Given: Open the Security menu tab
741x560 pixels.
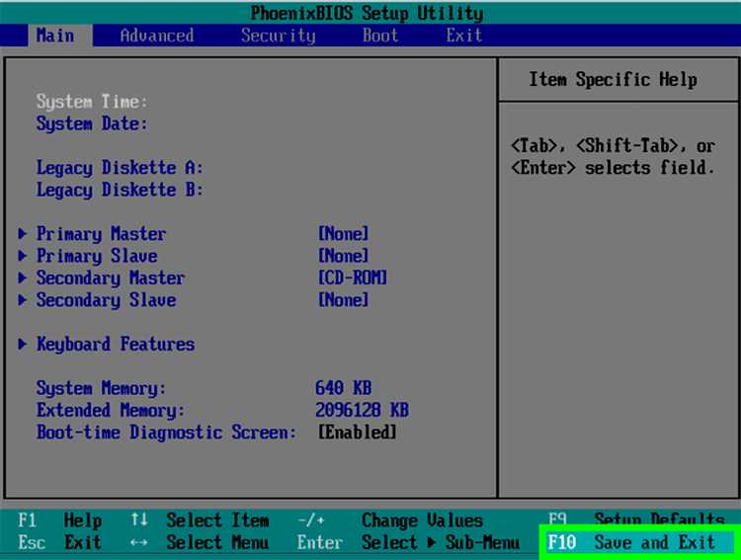Looking at the screenshot, I should pyautogui.click(x=278, y=36).
